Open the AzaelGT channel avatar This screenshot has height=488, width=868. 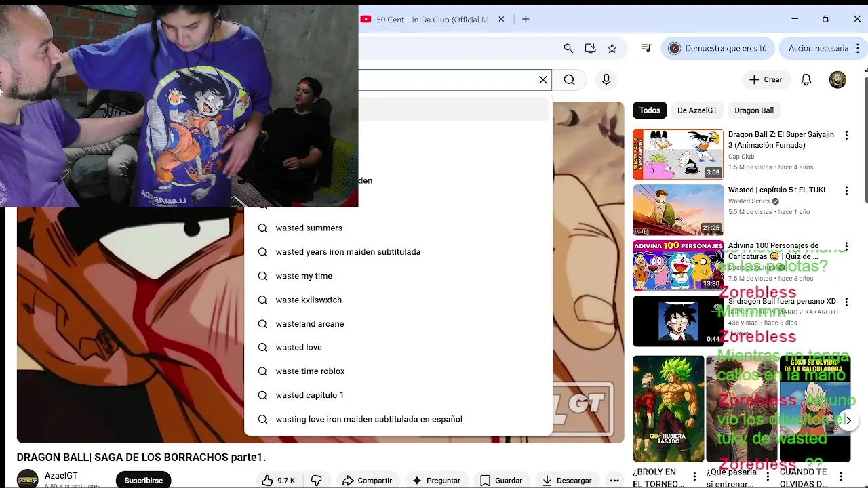[x=28, y=479]
